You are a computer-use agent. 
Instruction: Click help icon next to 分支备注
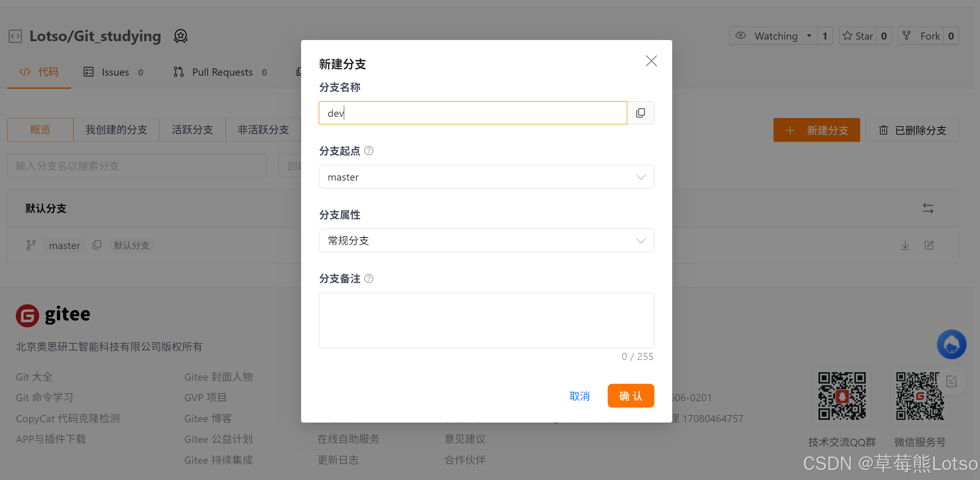point(369,279)
